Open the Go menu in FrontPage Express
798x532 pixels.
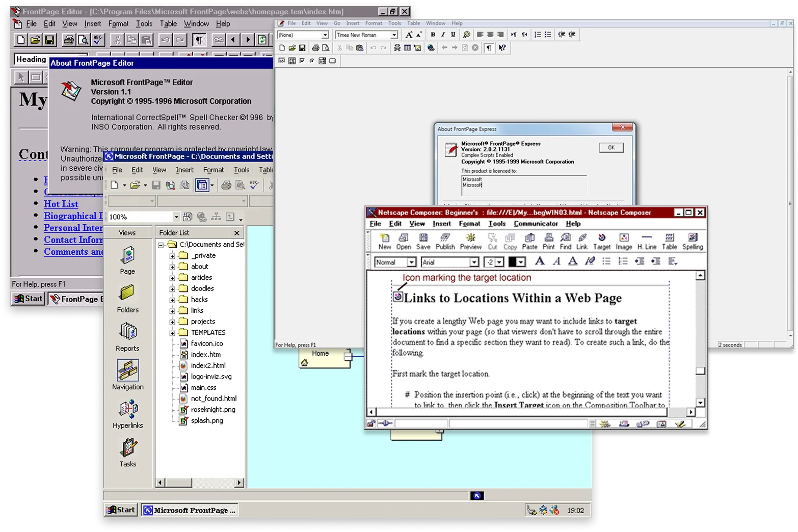click(x=337, y=23)
